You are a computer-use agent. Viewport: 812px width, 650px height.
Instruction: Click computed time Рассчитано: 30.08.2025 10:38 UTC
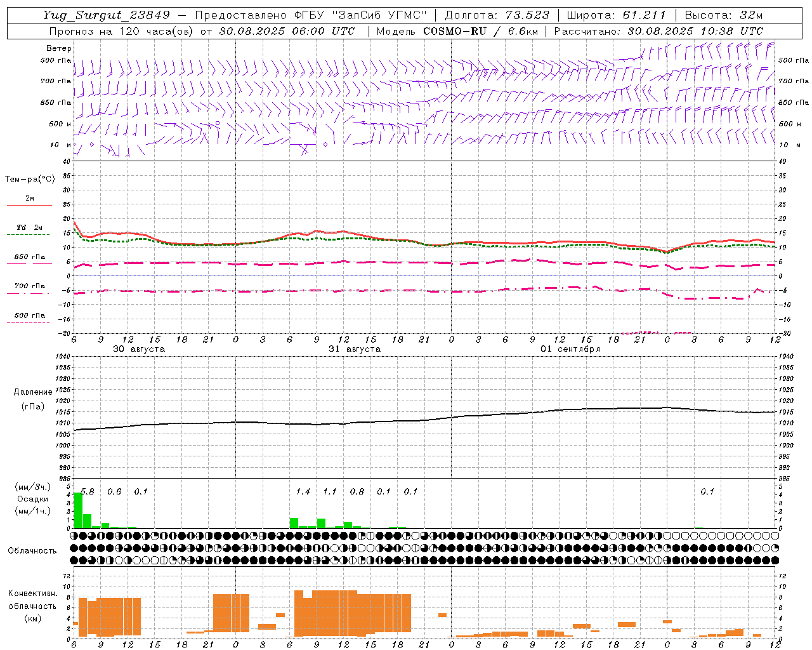pyautogui.click(x=658, y=31)
